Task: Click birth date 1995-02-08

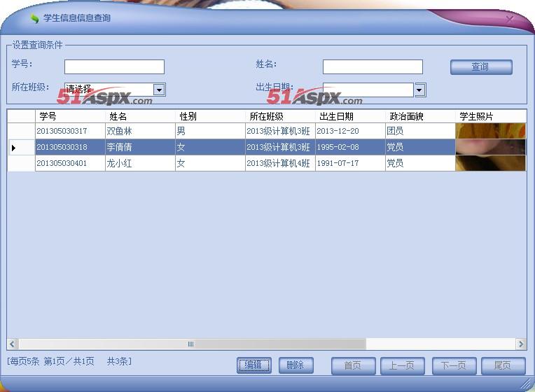Action: pos(350,147)
